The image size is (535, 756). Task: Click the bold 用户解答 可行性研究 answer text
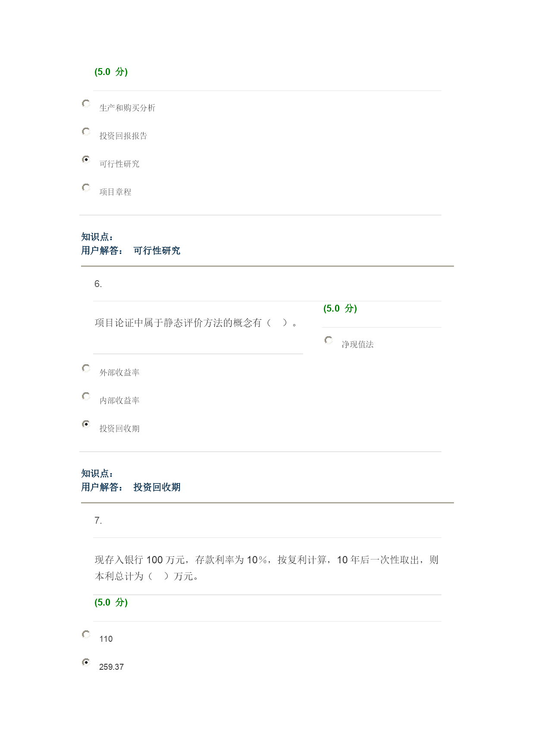(x=131, y=250)
